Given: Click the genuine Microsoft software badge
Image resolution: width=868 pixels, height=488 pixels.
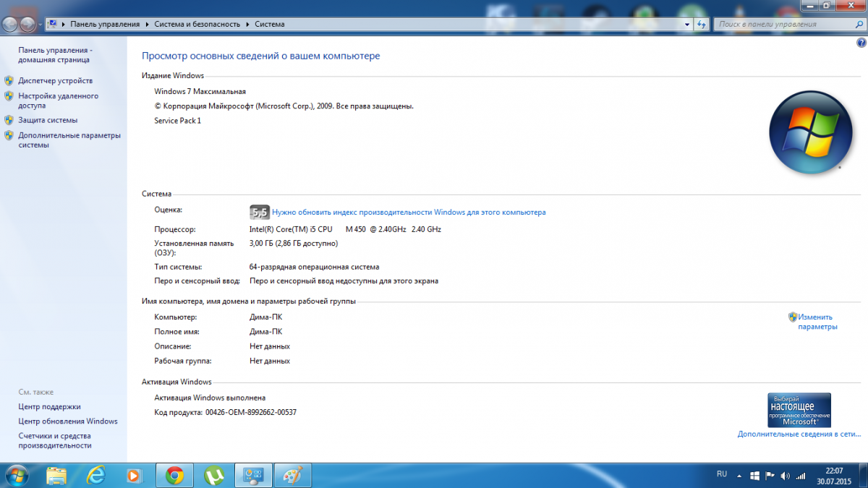Looking at the screenshot, I should [799, 410].
